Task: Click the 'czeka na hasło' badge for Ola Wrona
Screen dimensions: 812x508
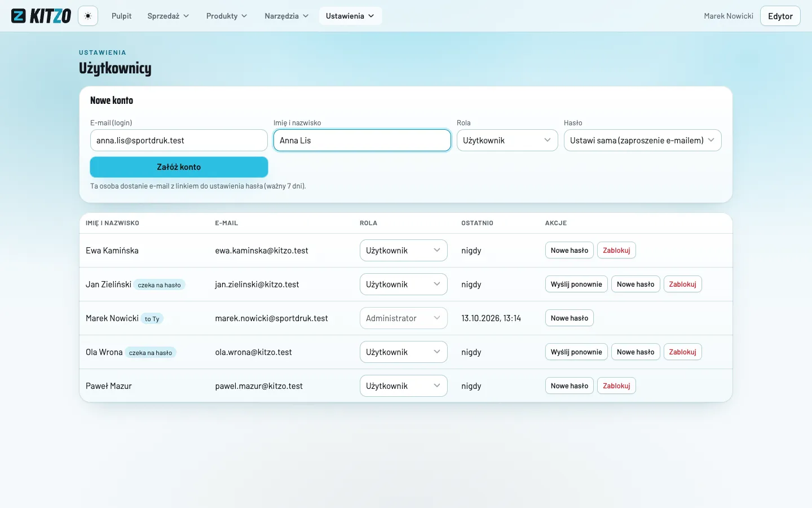Action: pos(151,353)
